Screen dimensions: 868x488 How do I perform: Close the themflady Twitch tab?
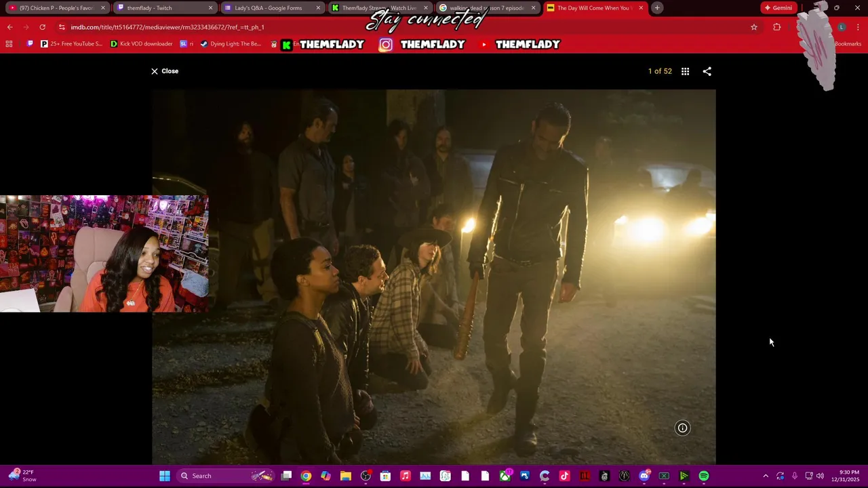[x=210, y=8]
